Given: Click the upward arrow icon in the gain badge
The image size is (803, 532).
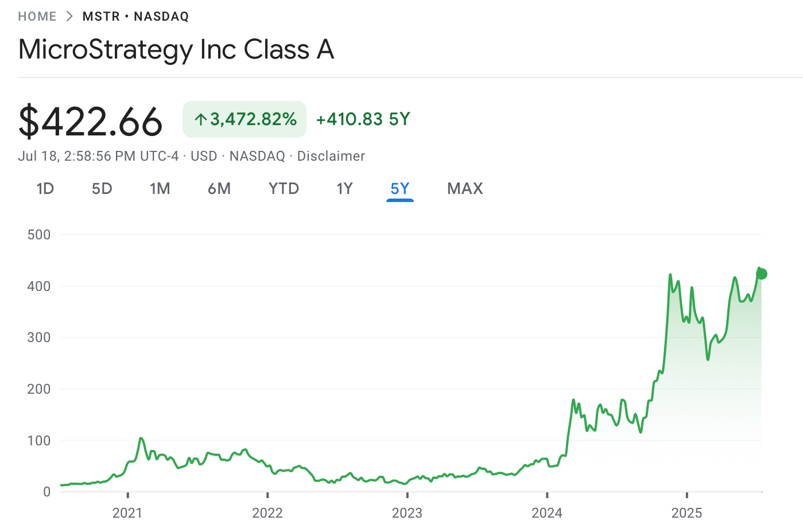Looking at the screenshot, I should point(200,119).
